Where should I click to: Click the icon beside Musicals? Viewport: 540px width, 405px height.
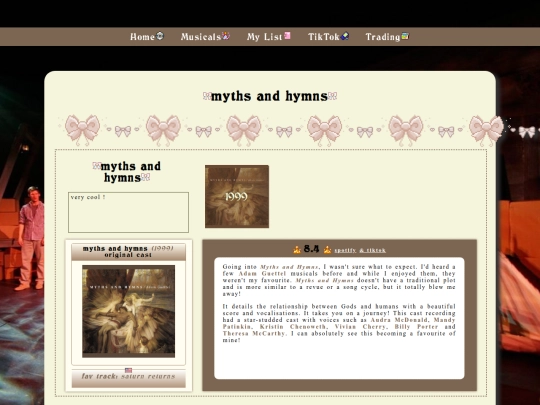226,35
